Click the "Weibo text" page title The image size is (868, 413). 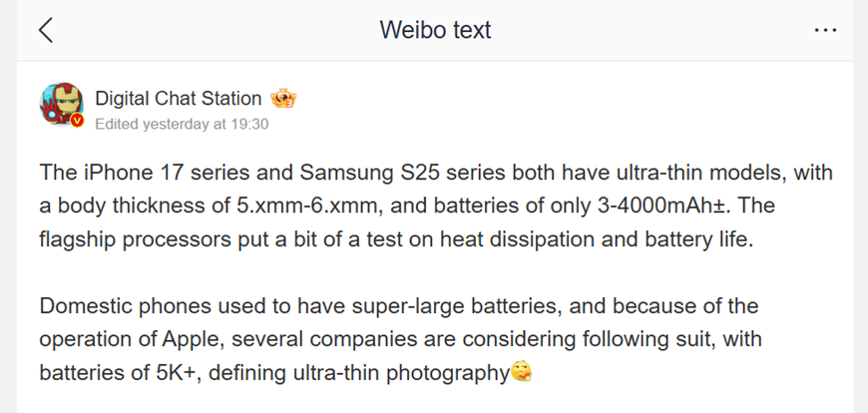point(435,30)
